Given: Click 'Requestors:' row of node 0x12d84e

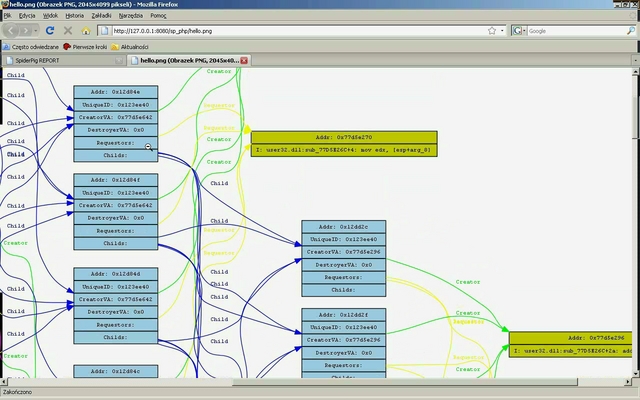Looking at the screenshot, I should (116, 143).
